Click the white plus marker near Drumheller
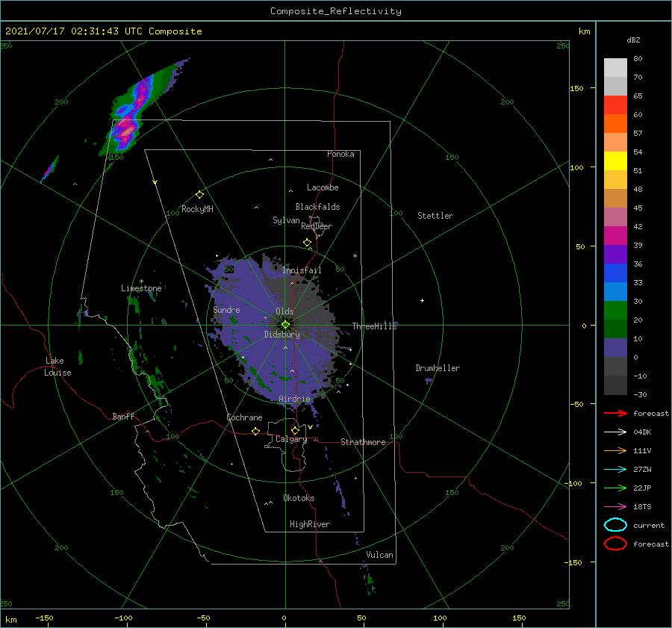 click(x=422, y=300)
